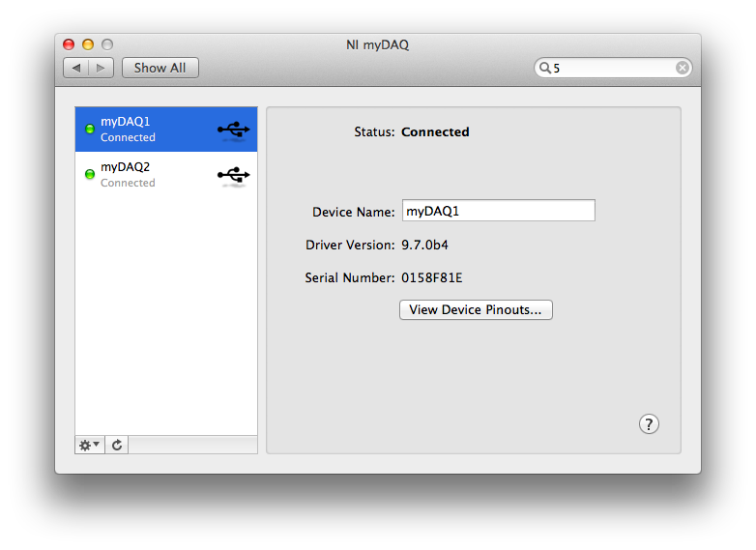Click the green status light for myDAQ2
The height and width of the screenshot is (550, 756).
coord(90,174)
